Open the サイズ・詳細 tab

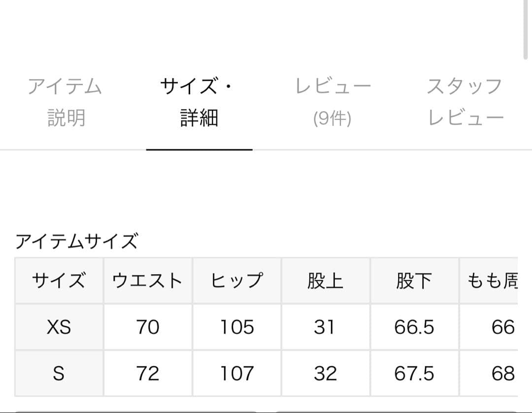(x=199, y=101)
